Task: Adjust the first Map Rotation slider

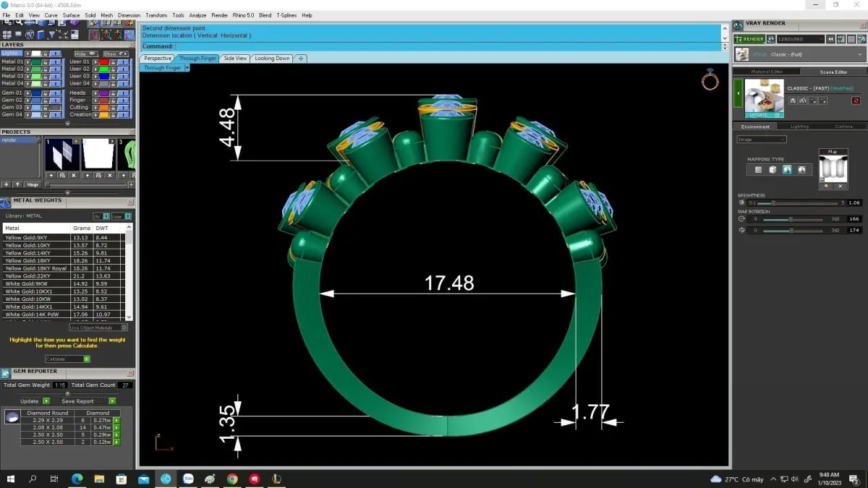Action: coord(793,219)
